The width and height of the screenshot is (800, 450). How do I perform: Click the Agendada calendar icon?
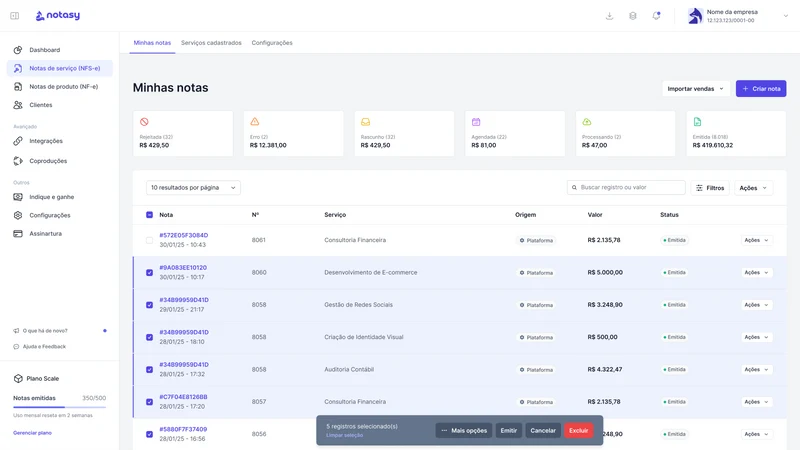click(476, 122)
